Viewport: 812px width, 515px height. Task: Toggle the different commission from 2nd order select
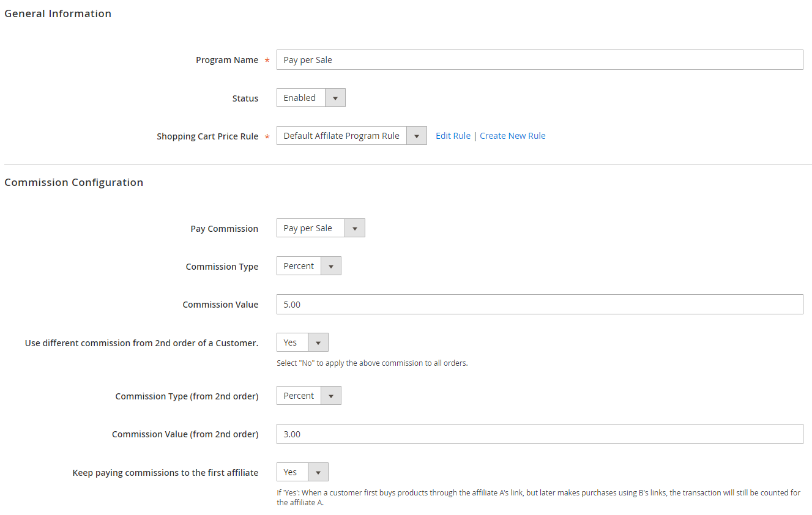302,343
